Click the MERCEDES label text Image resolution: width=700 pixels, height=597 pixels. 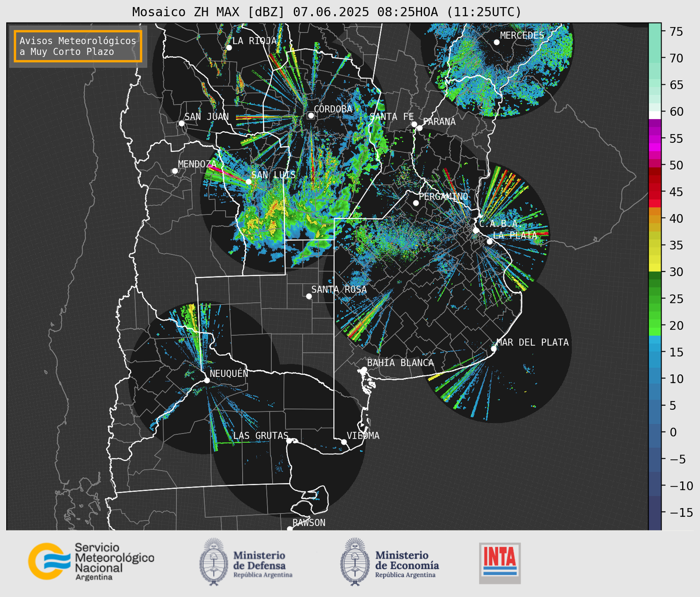point(522,36)
